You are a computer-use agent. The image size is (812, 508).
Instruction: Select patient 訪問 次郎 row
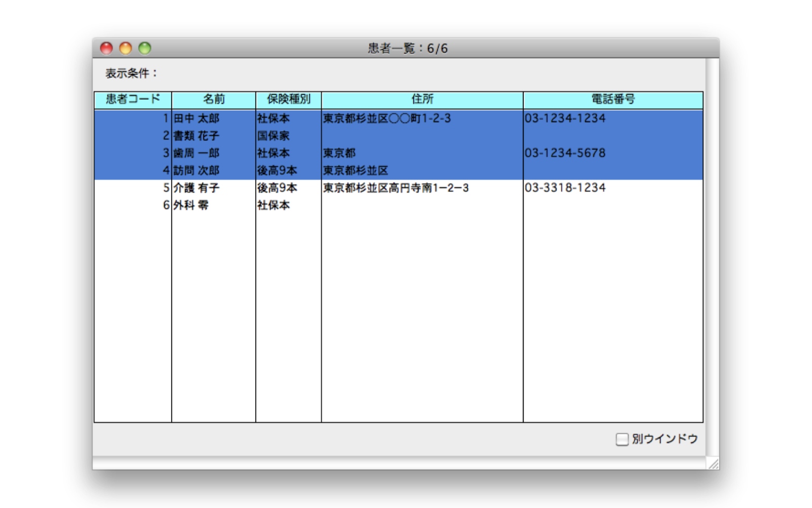pyautogui.click(x=196, y=171)
